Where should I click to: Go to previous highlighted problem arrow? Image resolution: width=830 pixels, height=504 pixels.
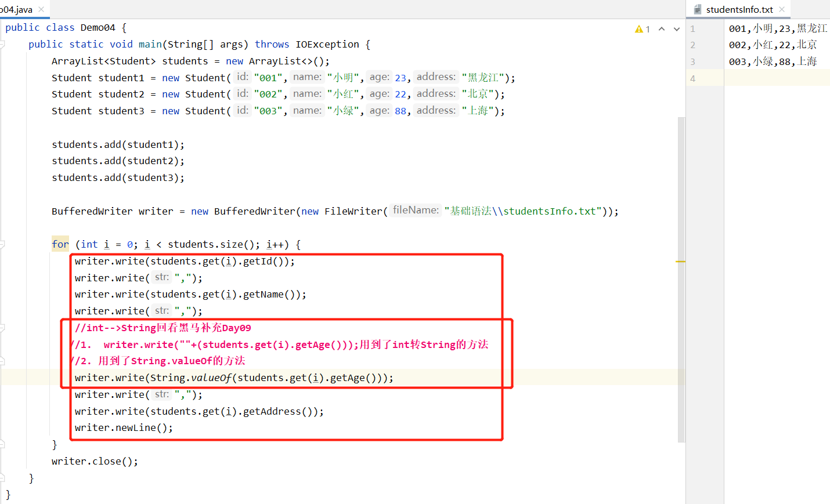point(662,29)
